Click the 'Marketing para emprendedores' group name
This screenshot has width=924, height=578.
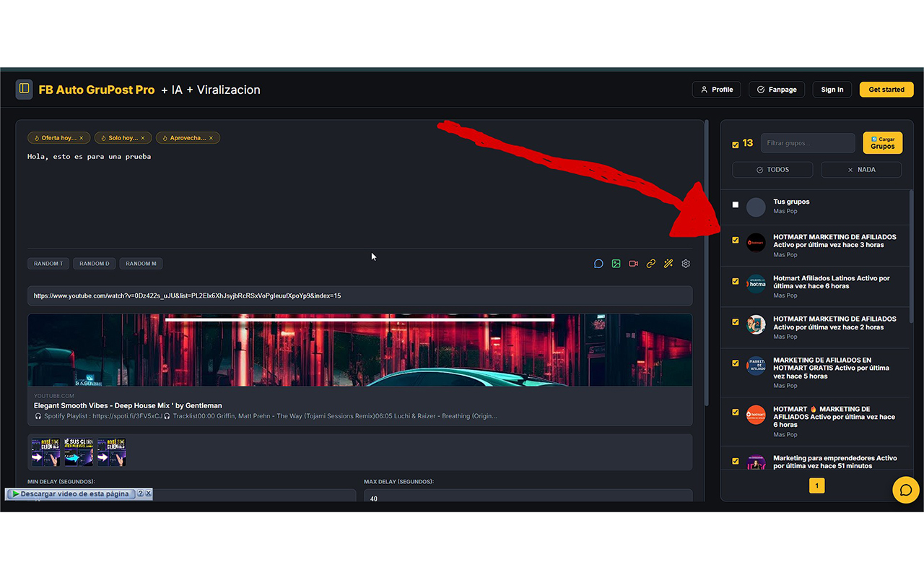(x=824, y=458)
